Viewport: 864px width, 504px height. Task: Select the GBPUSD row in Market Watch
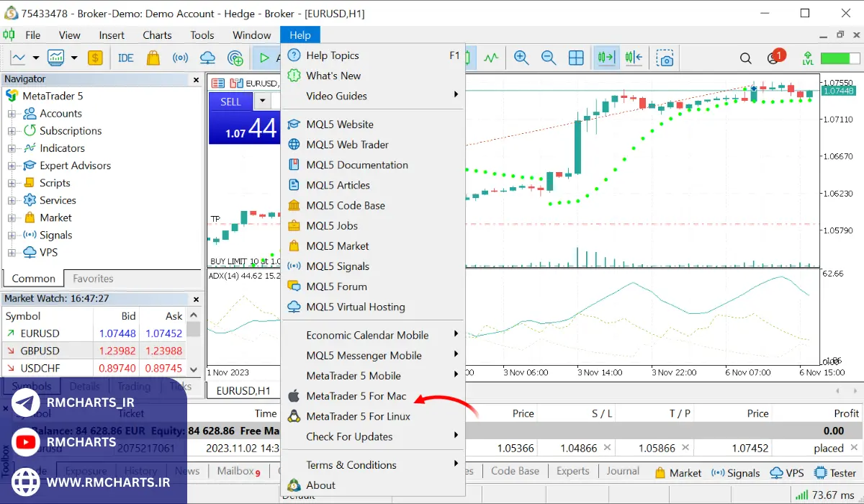pos(45,350)
